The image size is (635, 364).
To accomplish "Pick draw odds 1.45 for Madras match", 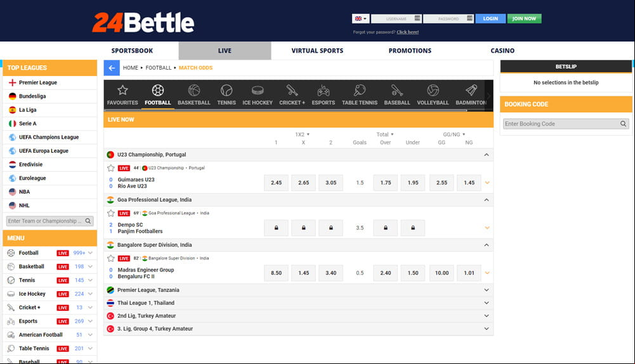I will coord(304,273).
